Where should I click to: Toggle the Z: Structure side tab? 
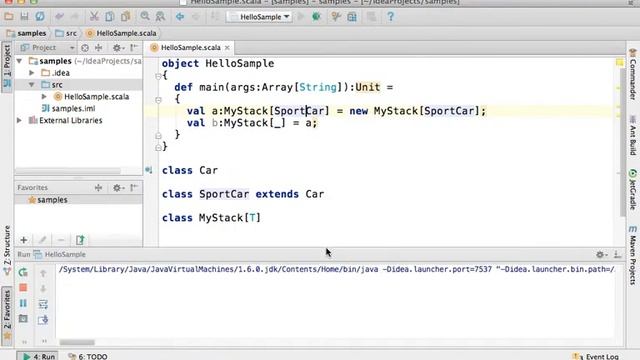pyautogui.click(x=7, y=250)
